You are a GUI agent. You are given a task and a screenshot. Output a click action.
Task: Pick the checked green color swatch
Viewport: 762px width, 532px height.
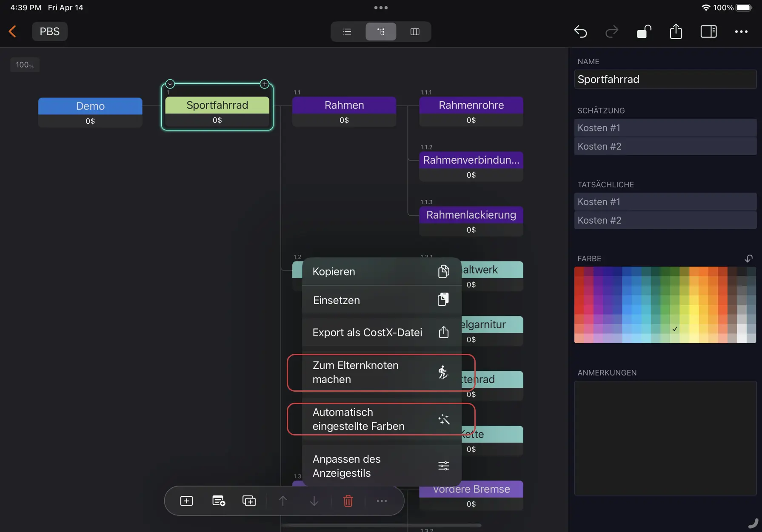click(674, 329)
